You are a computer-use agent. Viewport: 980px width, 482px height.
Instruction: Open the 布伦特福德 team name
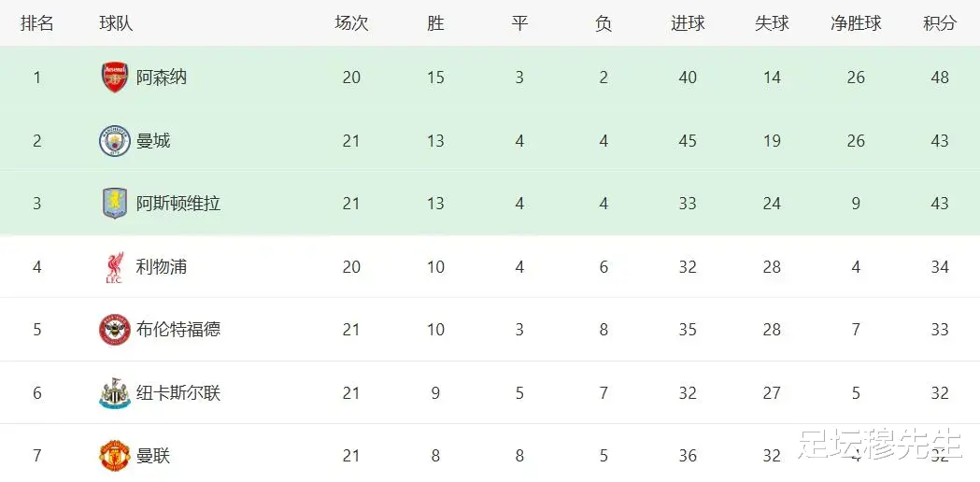[x=178, y=330]
